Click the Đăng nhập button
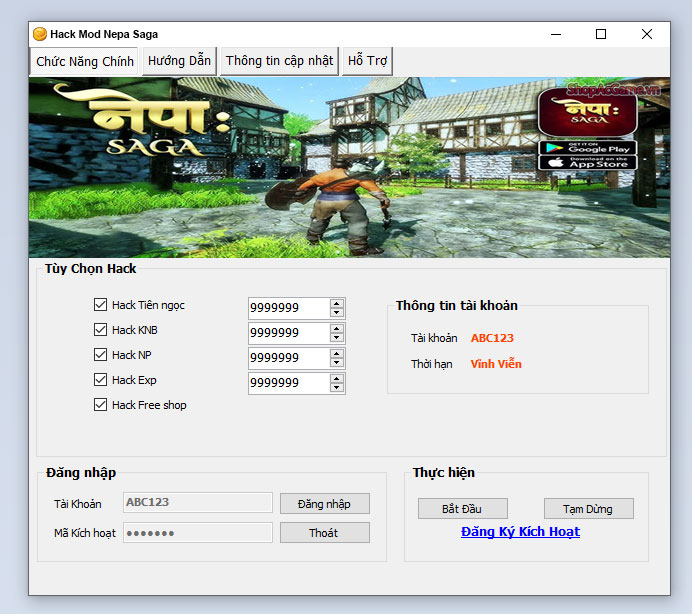Image resolution: width=693 pixels, height=616 pixels. pyautogui.click(x=324, y=504)
